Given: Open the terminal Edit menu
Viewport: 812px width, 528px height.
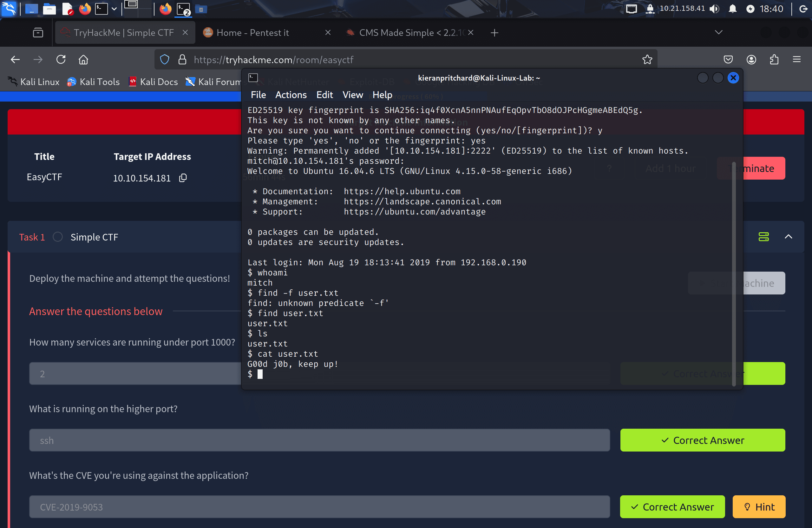Looking at the screenshot, I should [x=324, y=95].
